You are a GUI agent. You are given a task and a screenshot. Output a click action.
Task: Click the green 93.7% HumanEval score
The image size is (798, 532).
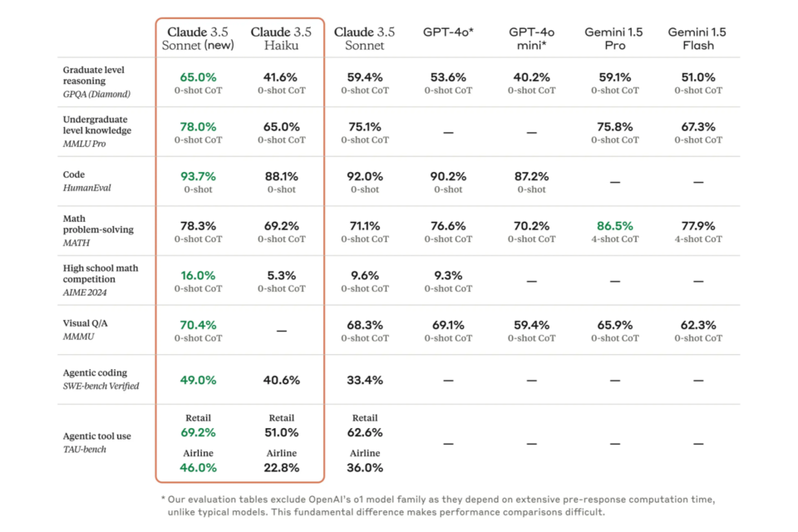tap(198, 176)
